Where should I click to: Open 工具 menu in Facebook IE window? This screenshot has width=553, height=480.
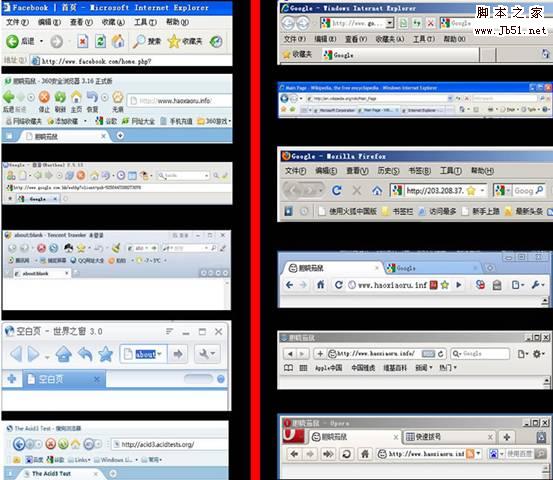click(145, 22)
